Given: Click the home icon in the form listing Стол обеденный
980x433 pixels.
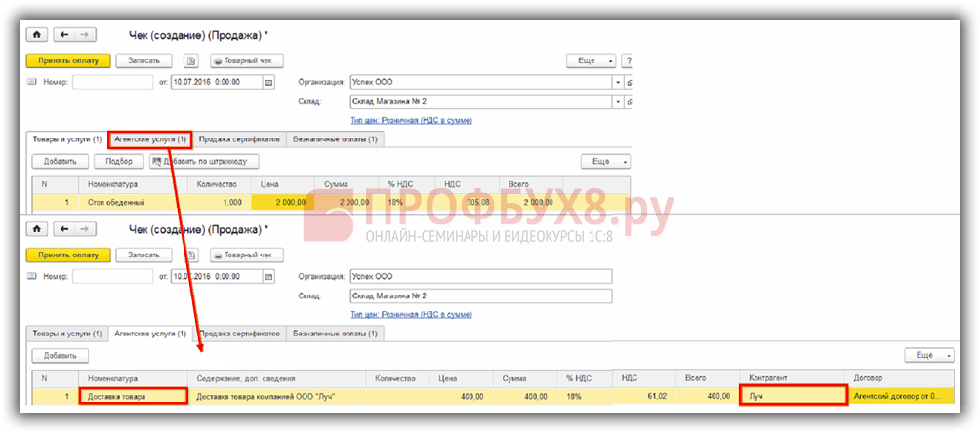Looking at the screenshot, I should coord(36,36).
